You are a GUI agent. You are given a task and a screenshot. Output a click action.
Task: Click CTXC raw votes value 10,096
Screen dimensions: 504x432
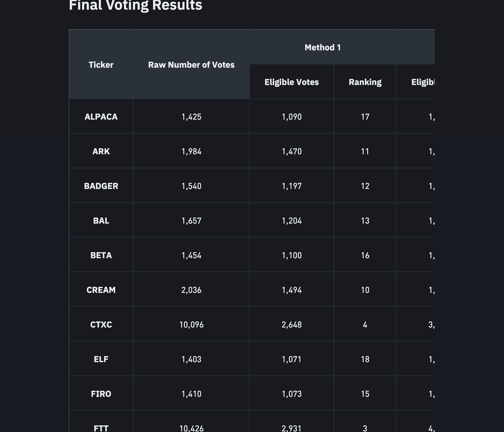tap(191, 324)
